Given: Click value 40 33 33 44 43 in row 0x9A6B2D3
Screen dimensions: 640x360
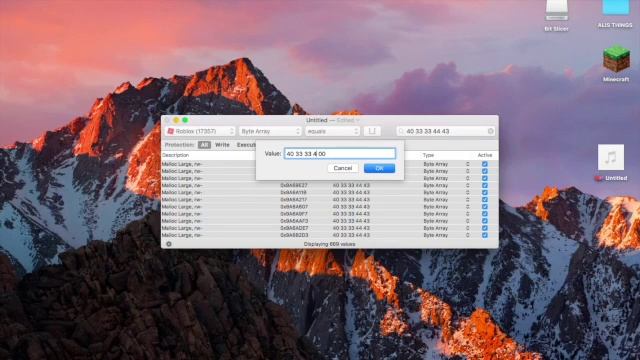Looking at the screenshot, I should 351,235.
